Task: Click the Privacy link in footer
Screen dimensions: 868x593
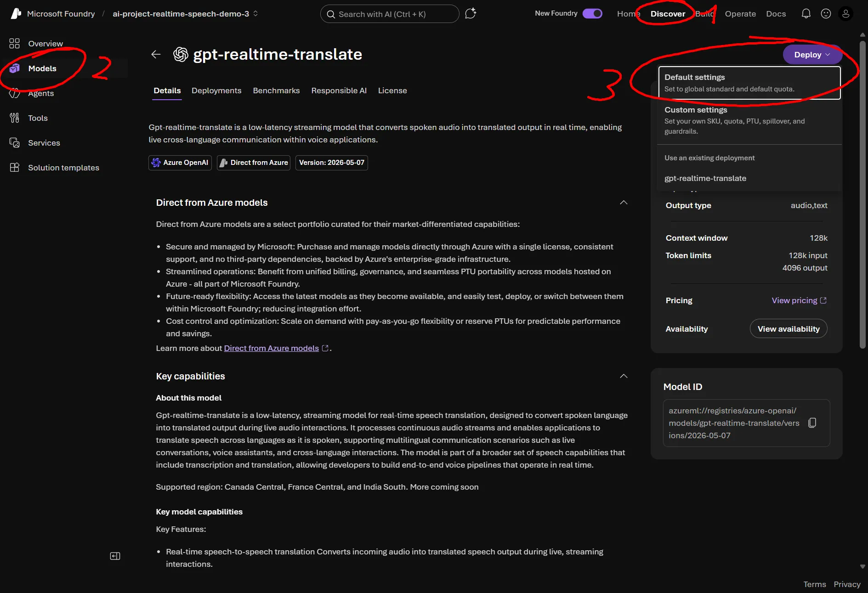Action: 847,584
